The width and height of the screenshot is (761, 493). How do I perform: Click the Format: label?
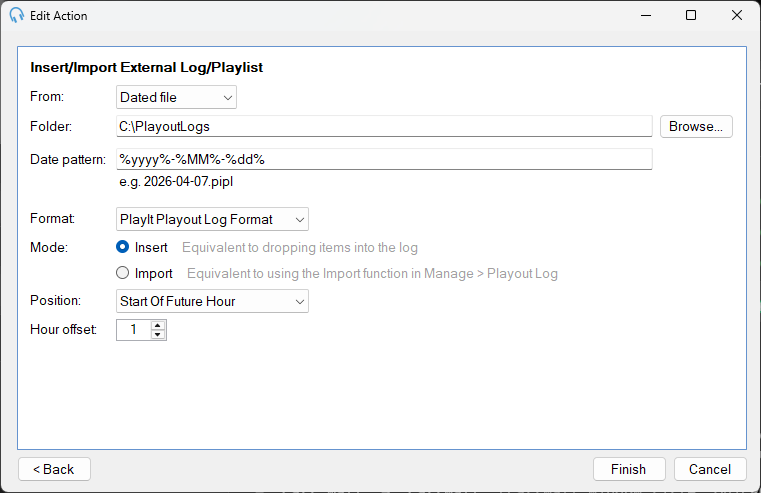52,218
